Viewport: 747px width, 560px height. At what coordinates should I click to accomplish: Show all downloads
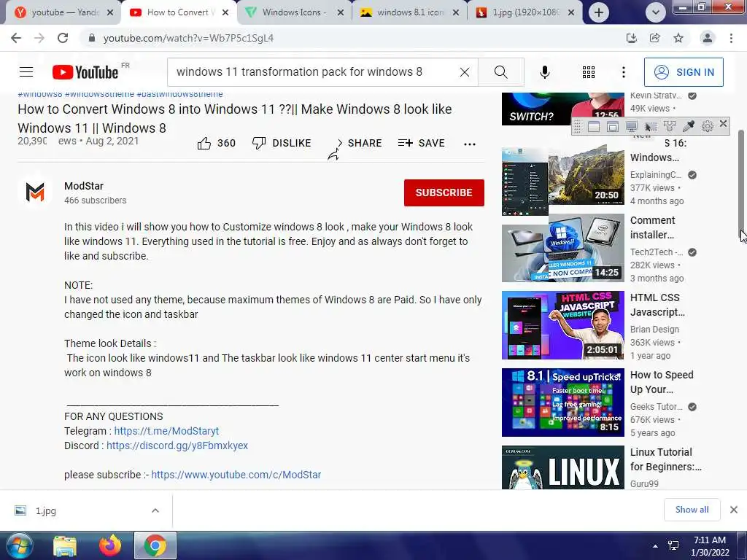(692, 510)
